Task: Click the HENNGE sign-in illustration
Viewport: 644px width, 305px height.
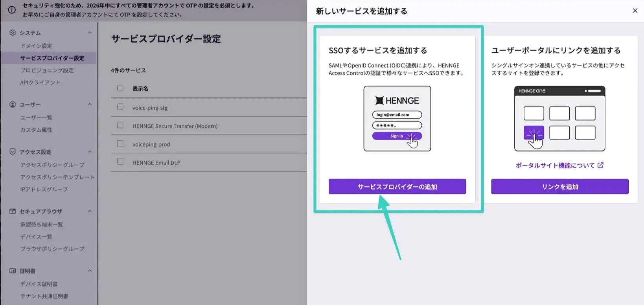Action: tap(397, 119)
